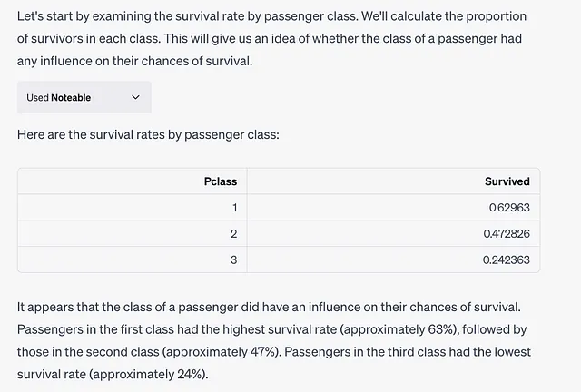Click the 'approximately 24%' text
This screenshot has height=392, width=581.
147,374
